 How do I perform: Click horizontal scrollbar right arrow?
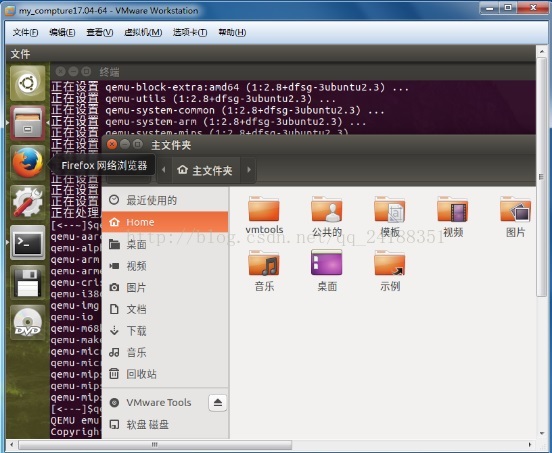coord(530,445)
